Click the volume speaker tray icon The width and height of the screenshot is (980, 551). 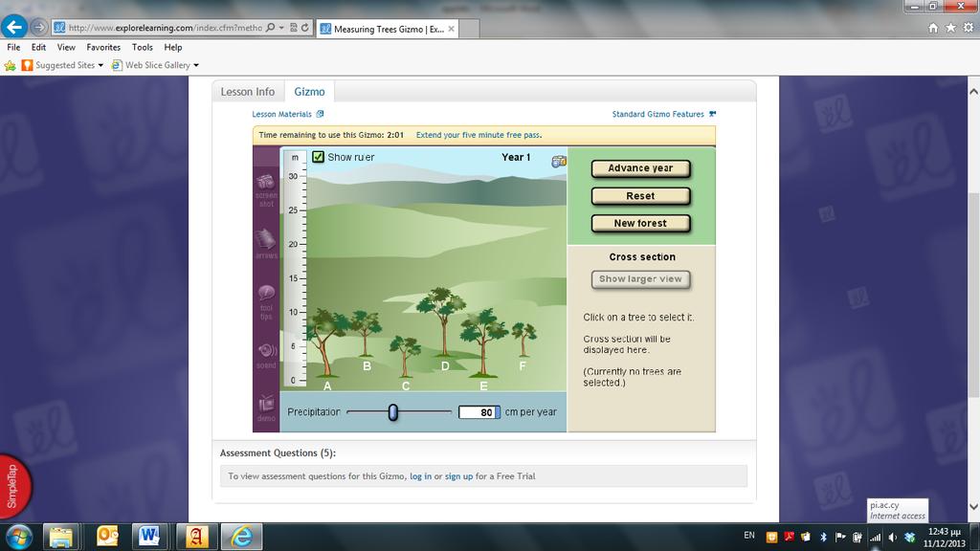click(893, 537)
